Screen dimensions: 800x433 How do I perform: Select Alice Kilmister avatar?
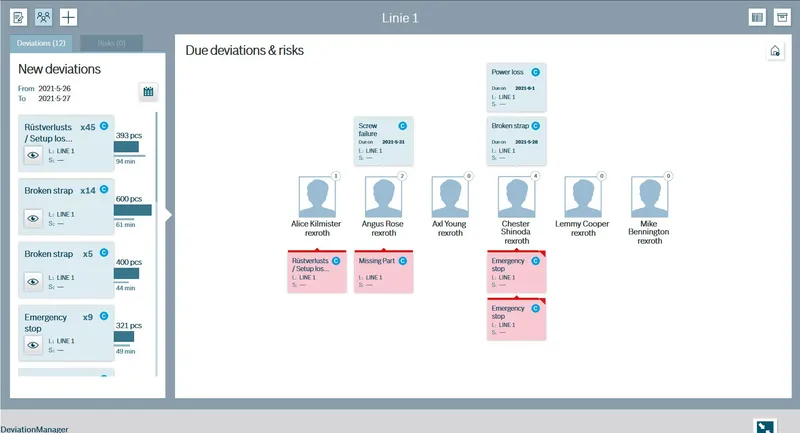[317, 197]
